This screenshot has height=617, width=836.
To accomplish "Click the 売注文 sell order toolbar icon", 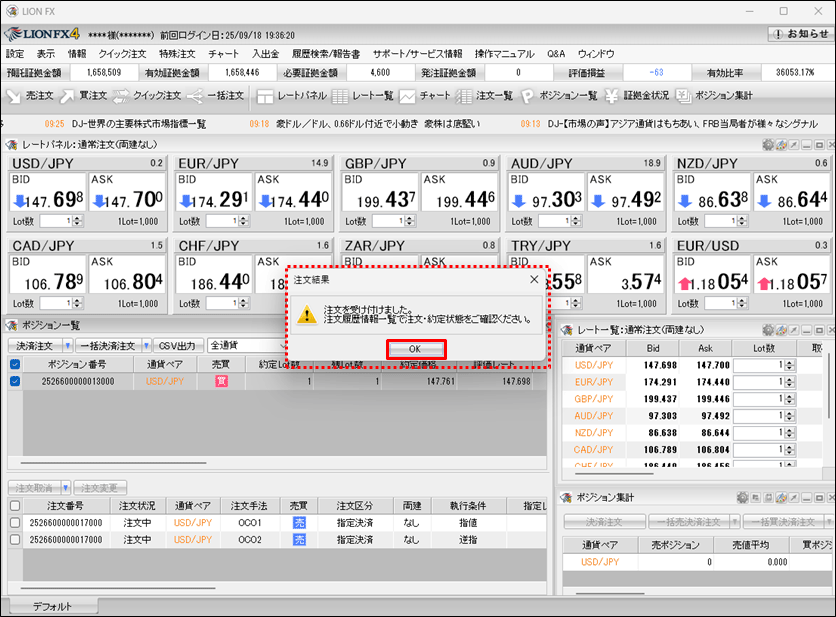I will tap(30, 96).
